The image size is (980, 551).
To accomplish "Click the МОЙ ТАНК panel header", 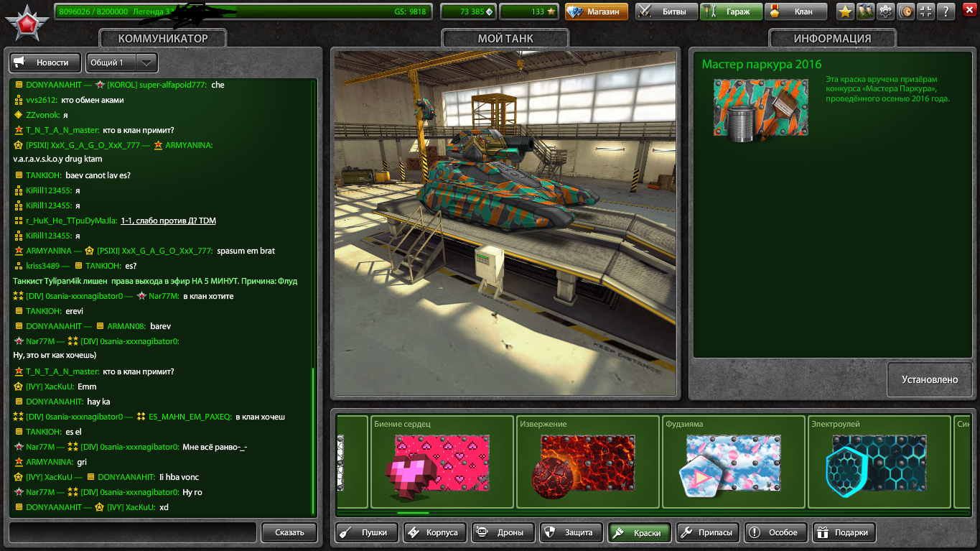I will (x=505, y=39).
